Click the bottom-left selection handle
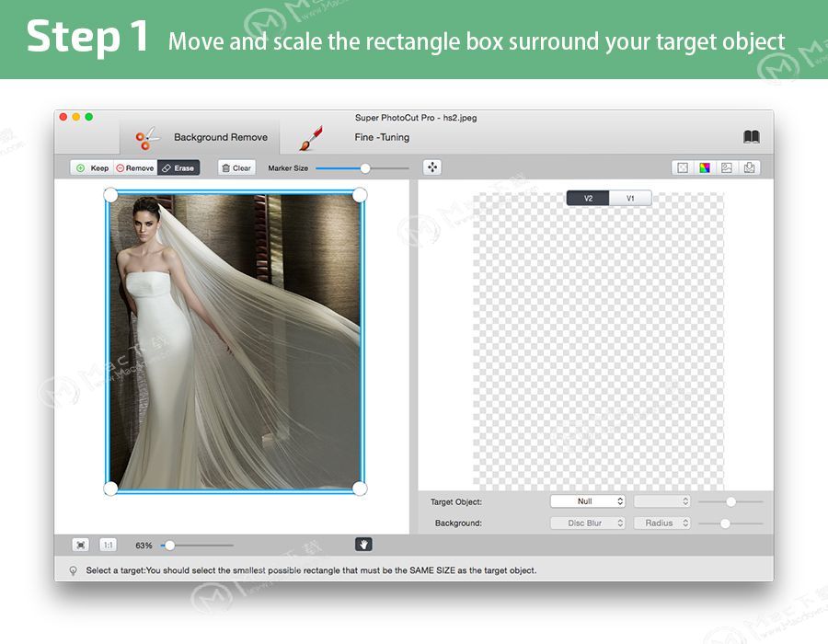This screenshot has width=828, height=644. pos(110,489)
